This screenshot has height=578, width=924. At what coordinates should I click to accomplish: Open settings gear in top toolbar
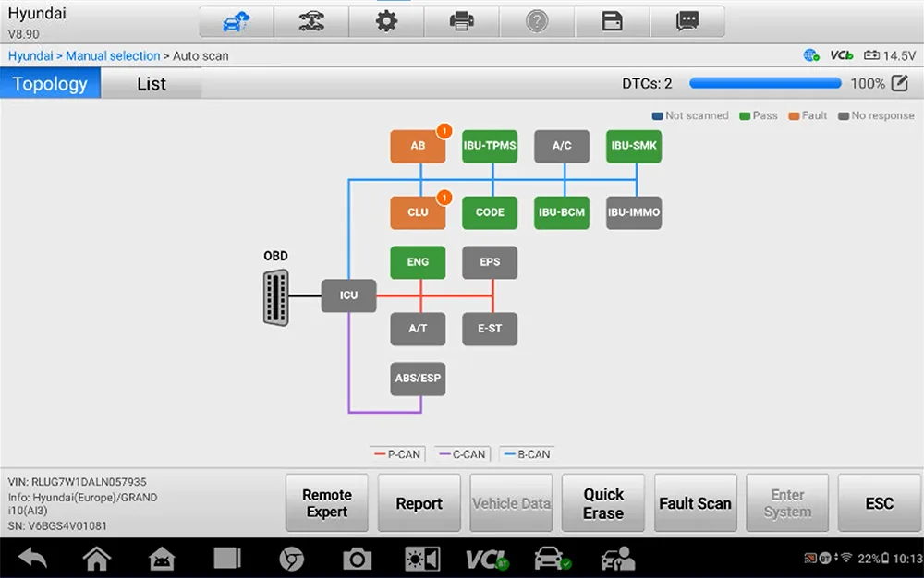pos(386,22)
